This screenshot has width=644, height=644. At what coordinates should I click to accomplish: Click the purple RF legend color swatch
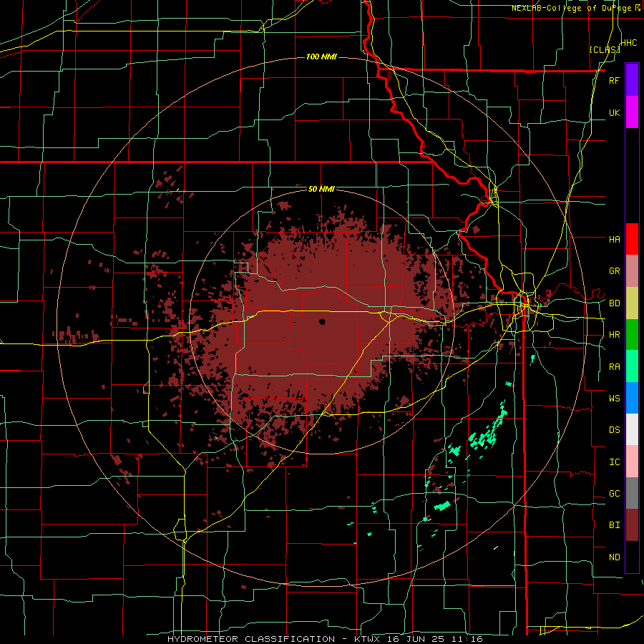coord(632,80)
